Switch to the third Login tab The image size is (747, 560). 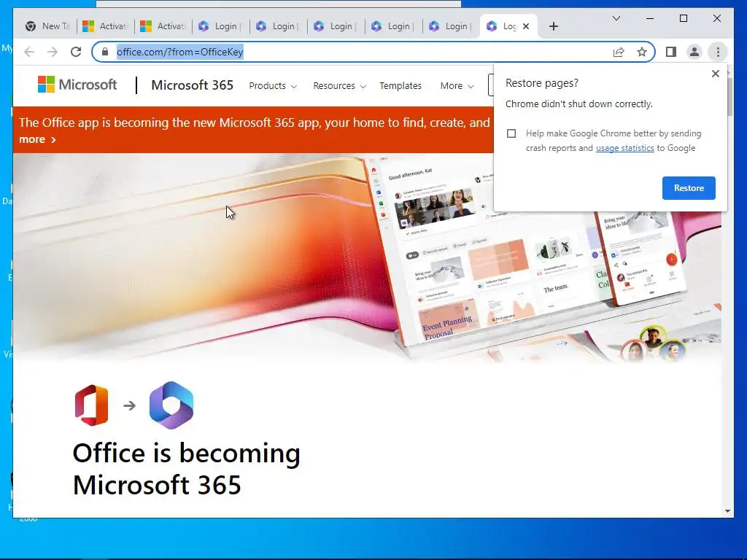[x=336, y=26]
